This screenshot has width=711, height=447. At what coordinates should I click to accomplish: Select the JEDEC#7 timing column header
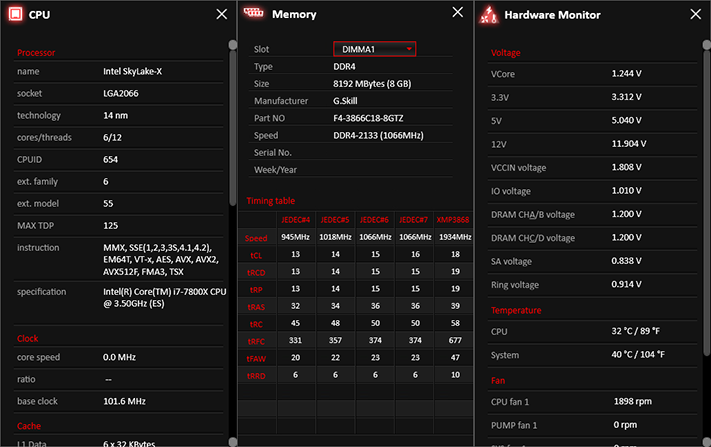pos(414,220)
